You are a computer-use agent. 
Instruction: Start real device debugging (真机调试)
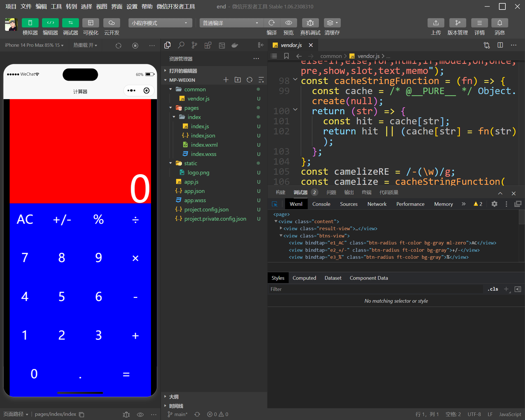(x=310, y=23)
